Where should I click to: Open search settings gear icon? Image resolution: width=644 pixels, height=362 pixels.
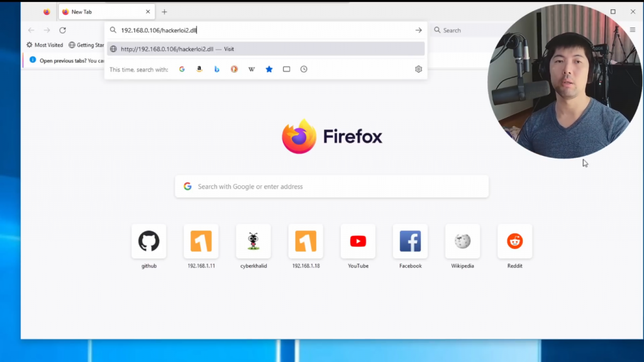click(x=418, y=69)
